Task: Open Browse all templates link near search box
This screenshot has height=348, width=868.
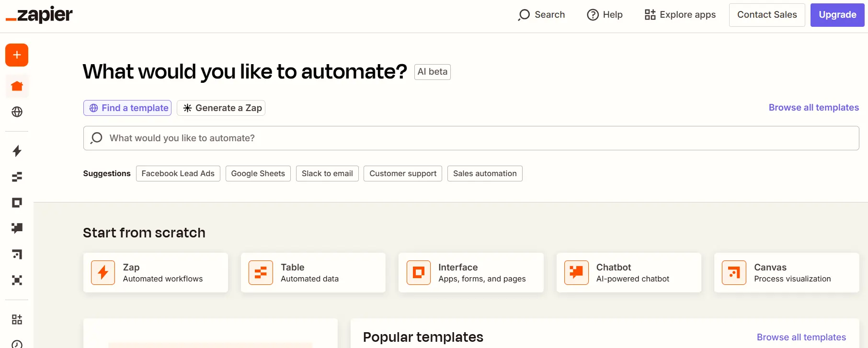Action: 814,108
